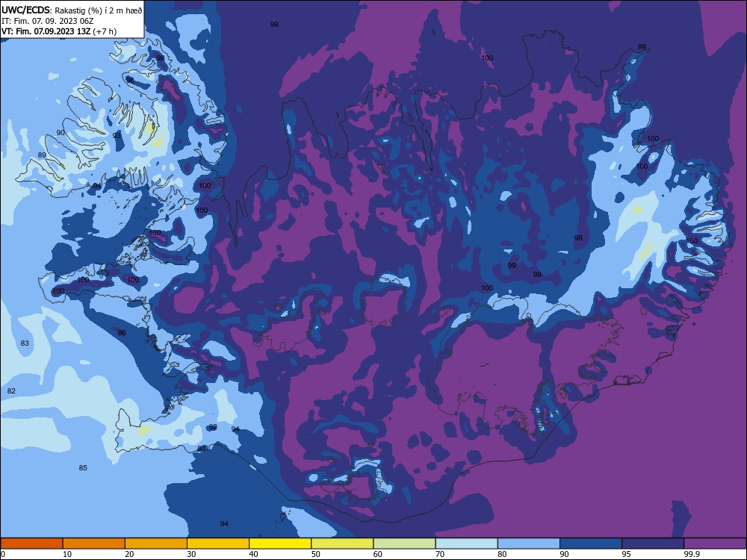Viewport: 747px width, 560px height.
Task: Click the '93' humidity value in Westfjords
Action: point(117,135)
